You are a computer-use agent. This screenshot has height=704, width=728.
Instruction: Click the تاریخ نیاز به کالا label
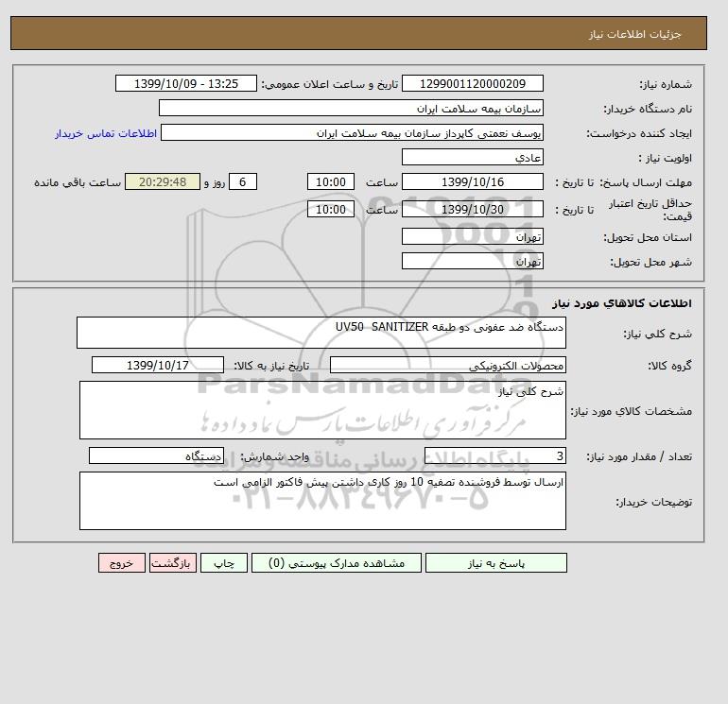click(271, 366)
